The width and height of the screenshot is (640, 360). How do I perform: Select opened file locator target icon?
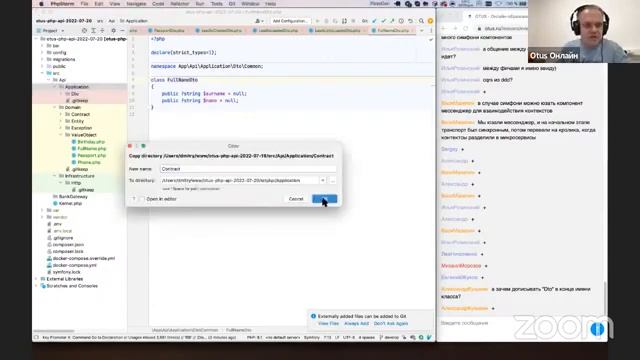click(x=84, y=31)
